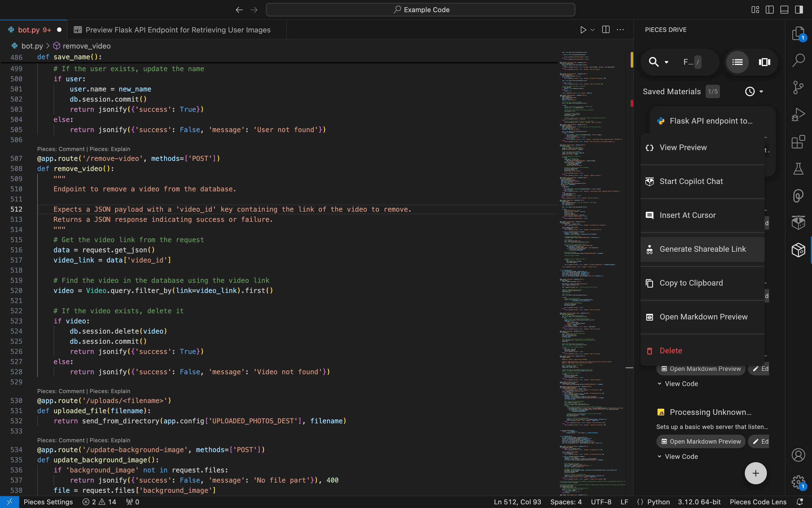
Task: Open the Pieces Drive cube icon
Action: pos(798,250)
